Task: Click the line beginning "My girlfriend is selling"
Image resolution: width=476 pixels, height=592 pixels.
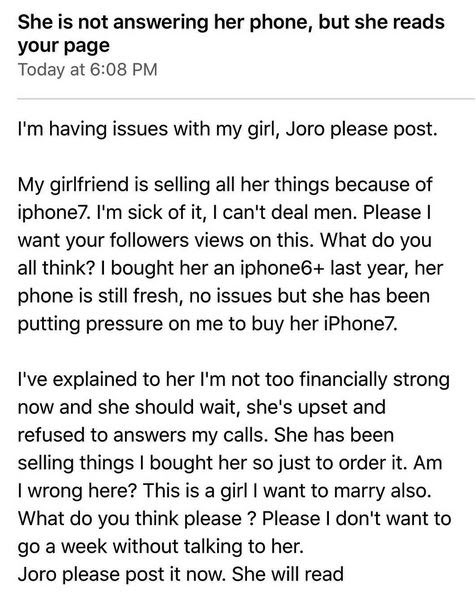Action: (225, 185)
